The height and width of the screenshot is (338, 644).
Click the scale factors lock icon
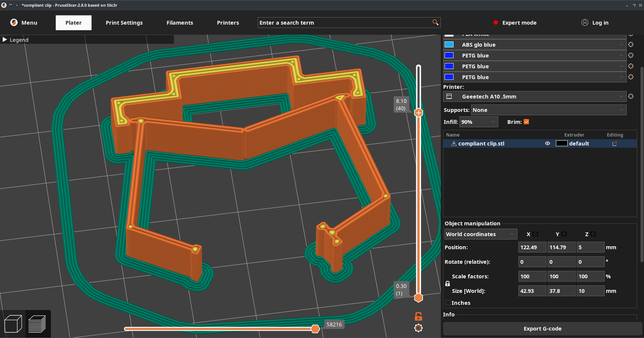(x=448, y=283)
